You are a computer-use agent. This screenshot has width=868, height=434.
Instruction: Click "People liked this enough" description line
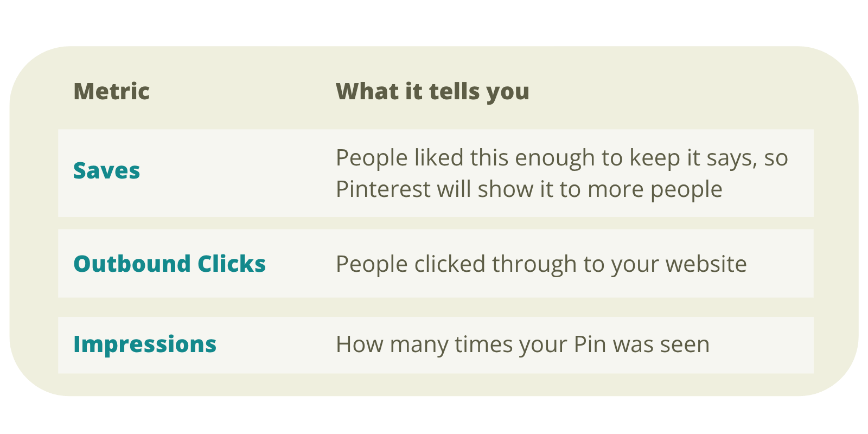coord(561,158)
